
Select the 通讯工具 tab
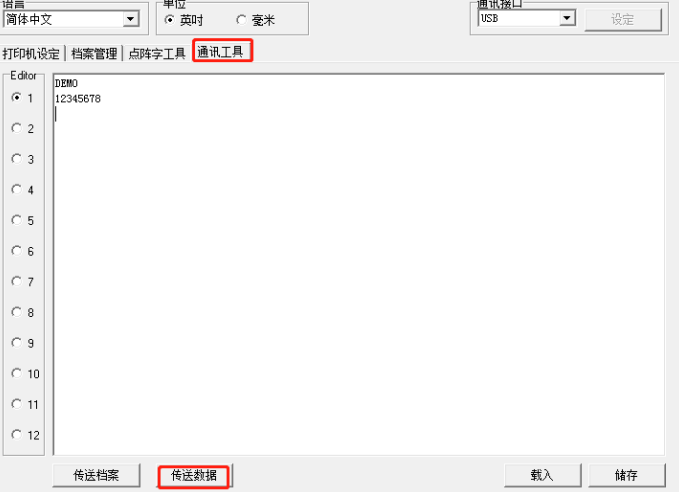click(220, 52)
